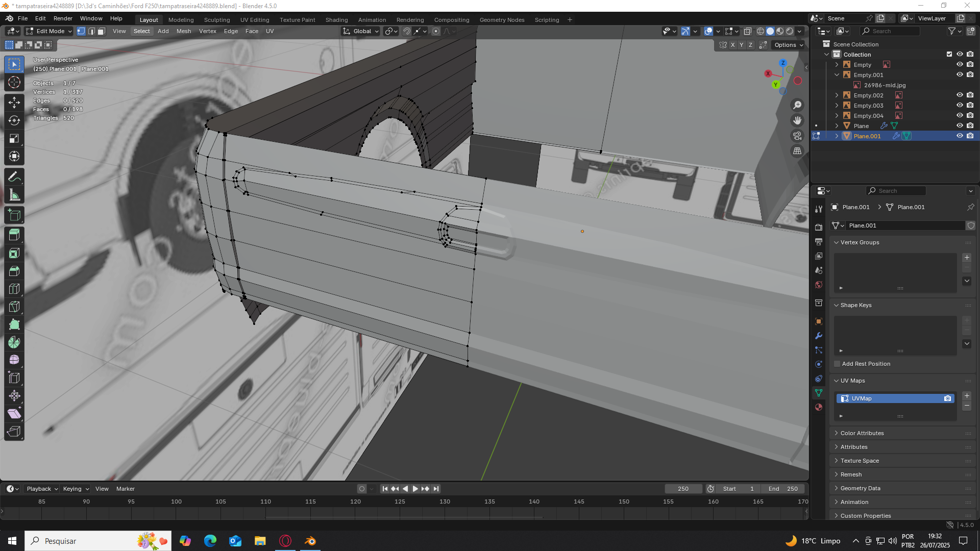The height and width of the screenshot is (551, 980).
Task: Enable Add Rest Position checkbox
Action: 837,364
